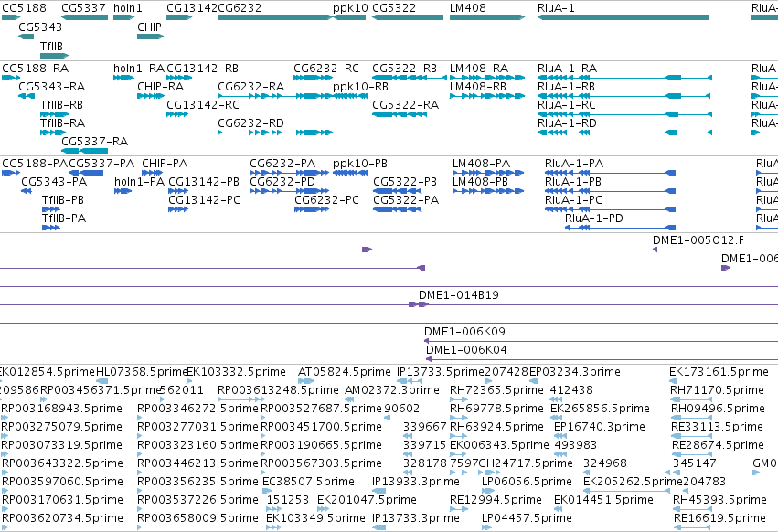Click the CG13142-PB protein label
The height and width of the screenshot is (532, 778).
(204, 182)
